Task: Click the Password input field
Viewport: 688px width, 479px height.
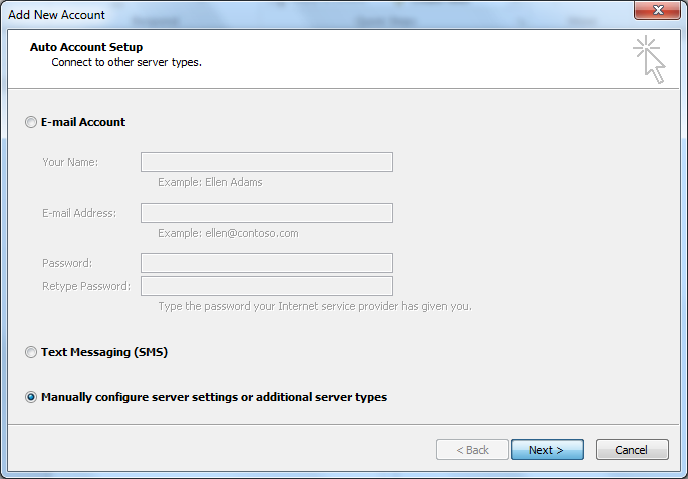Action: click(267, 263)
